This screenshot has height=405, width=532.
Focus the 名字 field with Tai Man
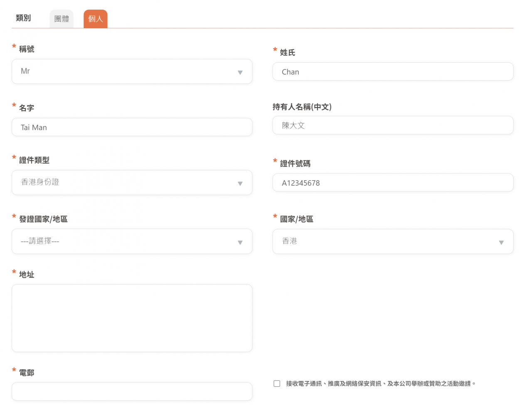tap(132, 127)
